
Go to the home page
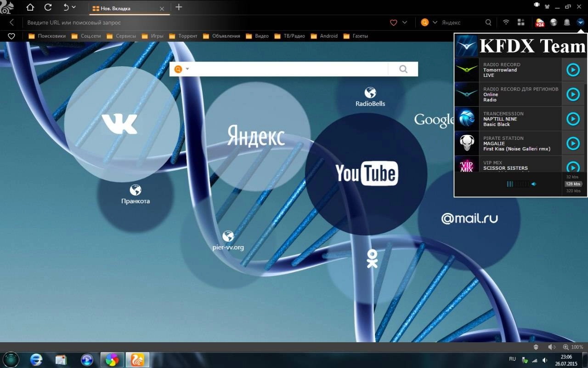tap(30, 7)
